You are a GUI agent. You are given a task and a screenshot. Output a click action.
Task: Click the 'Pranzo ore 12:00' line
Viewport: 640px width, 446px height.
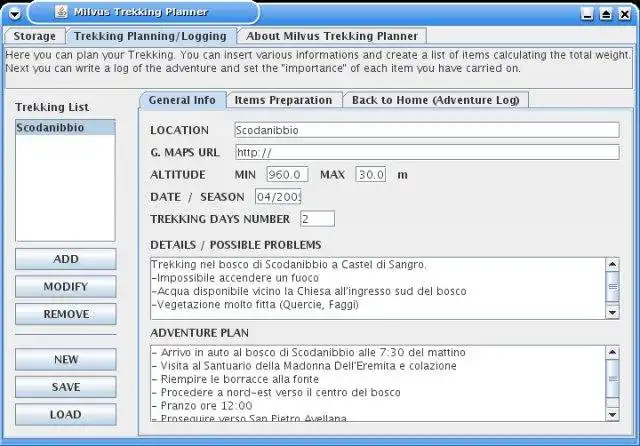click(202, 406)
